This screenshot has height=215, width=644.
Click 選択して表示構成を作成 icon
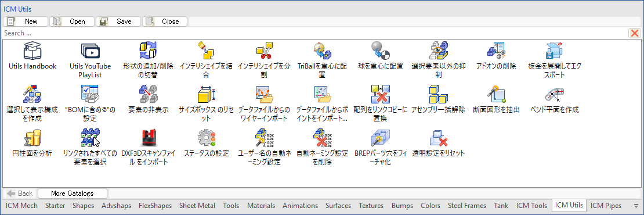pyautogui.click(x=32, y=95)
